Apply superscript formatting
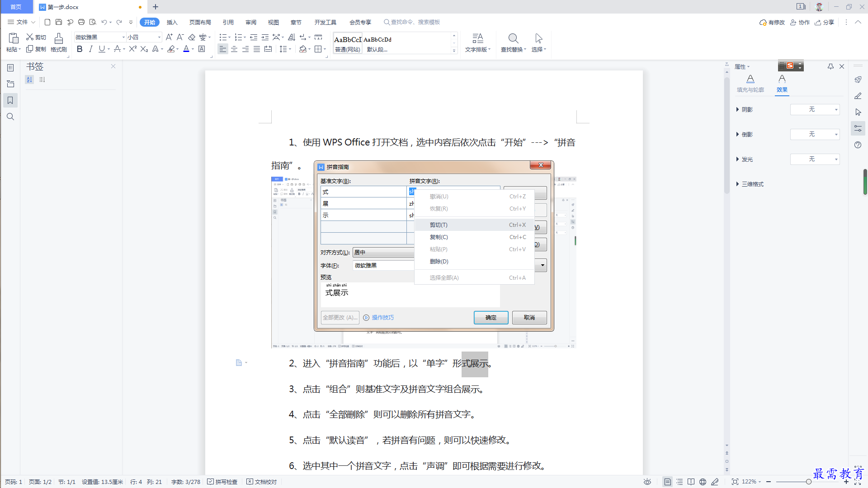 pyautogui.click(x=132, y=49)
